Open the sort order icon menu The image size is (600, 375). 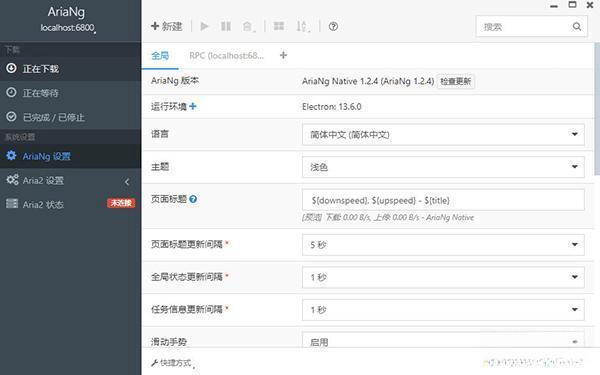pyautogui.click(x=303, y=26)
